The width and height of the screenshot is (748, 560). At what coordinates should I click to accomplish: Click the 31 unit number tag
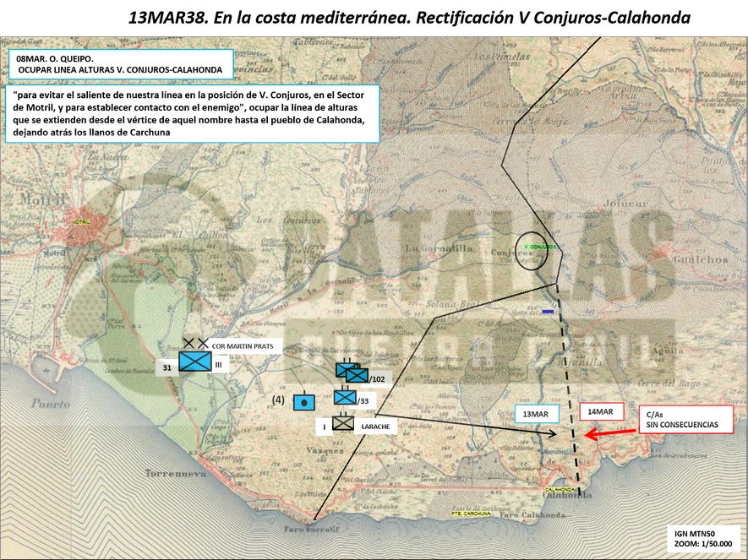tap(167, 367)
